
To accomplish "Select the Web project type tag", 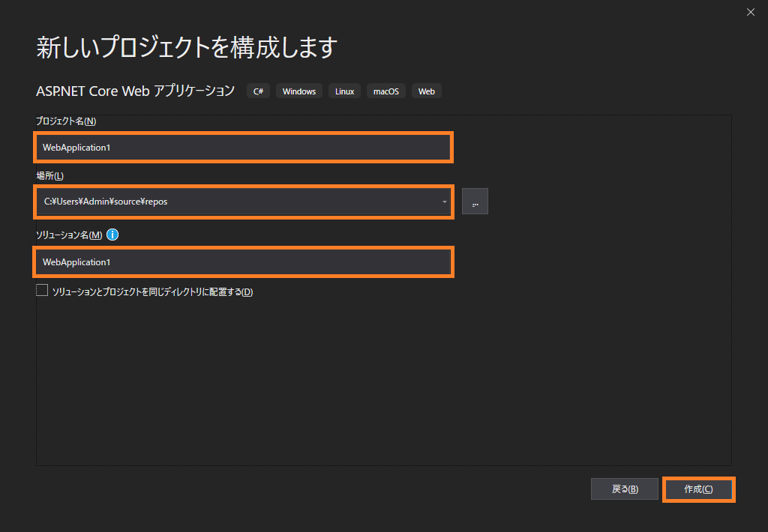I will [x=426, y=91].
